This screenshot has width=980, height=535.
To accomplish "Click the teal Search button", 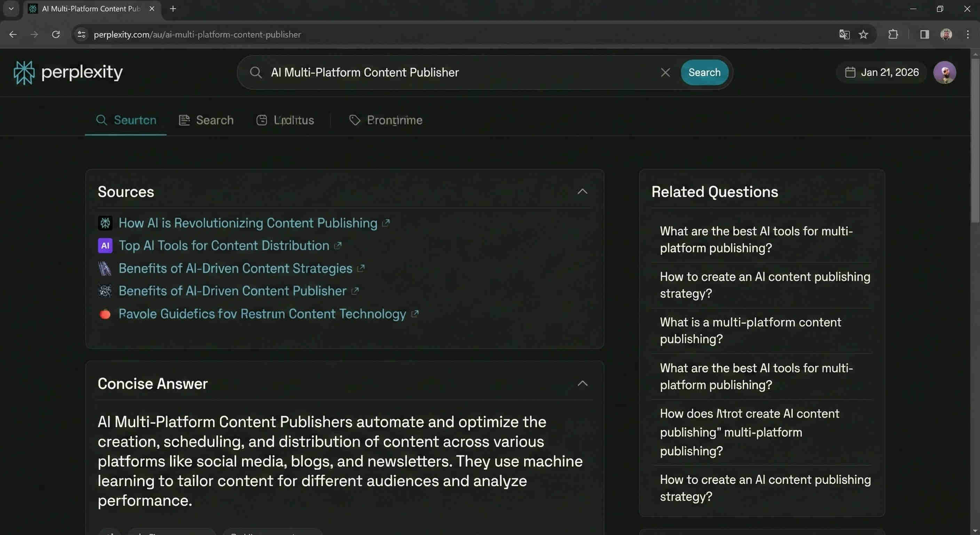I will (x=704, y=72).
